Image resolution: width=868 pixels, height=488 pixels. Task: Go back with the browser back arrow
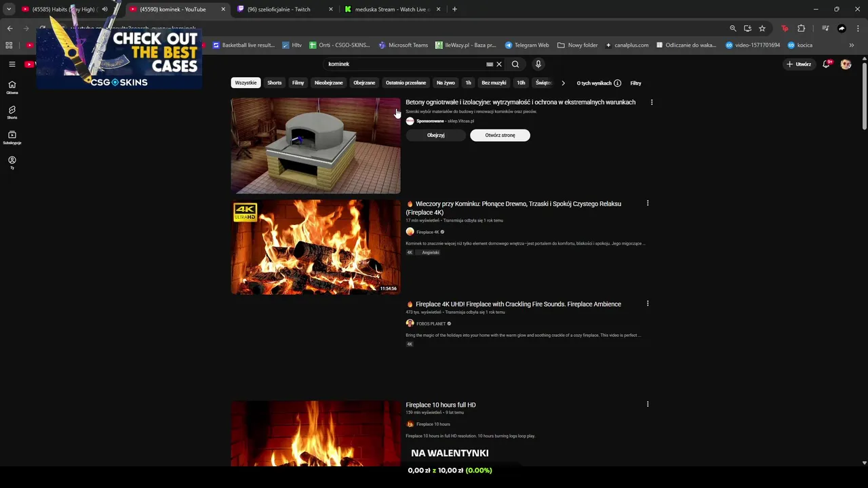(9, 28)
